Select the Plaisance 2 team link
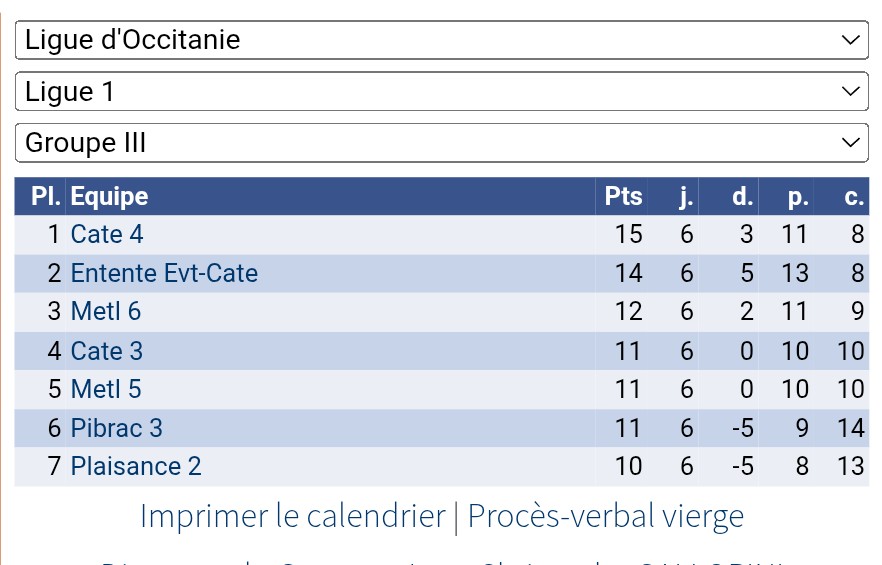Screen dimensions: 882x565 coord(136,467)
